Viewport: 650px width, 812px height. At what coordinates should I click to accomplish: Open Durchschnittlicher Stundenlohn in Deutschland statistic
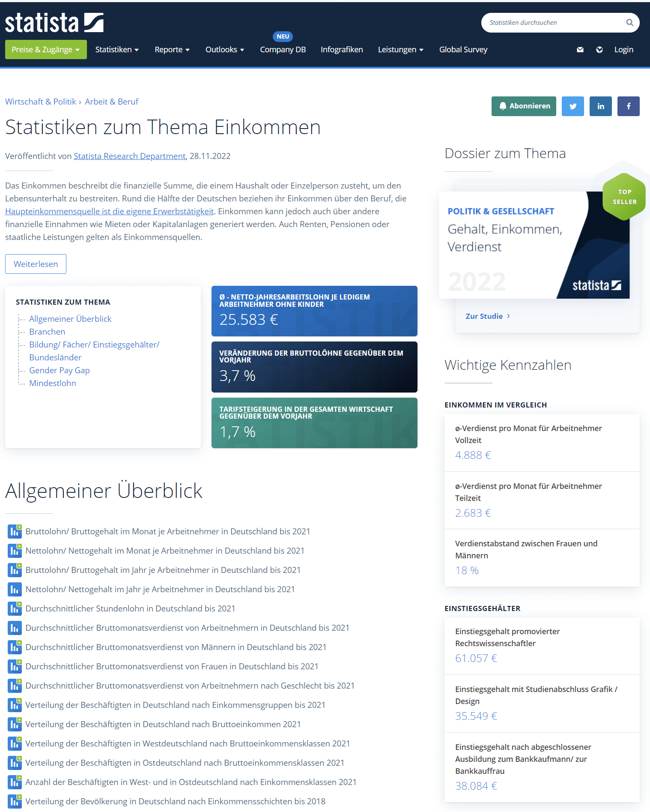click(x=130, y=608)
